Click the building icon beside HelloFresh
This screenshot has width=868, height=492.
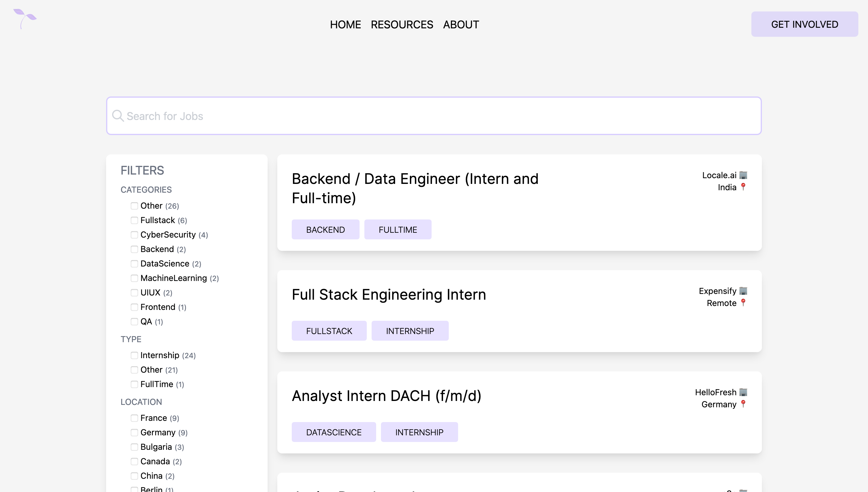tap(743, 392)
